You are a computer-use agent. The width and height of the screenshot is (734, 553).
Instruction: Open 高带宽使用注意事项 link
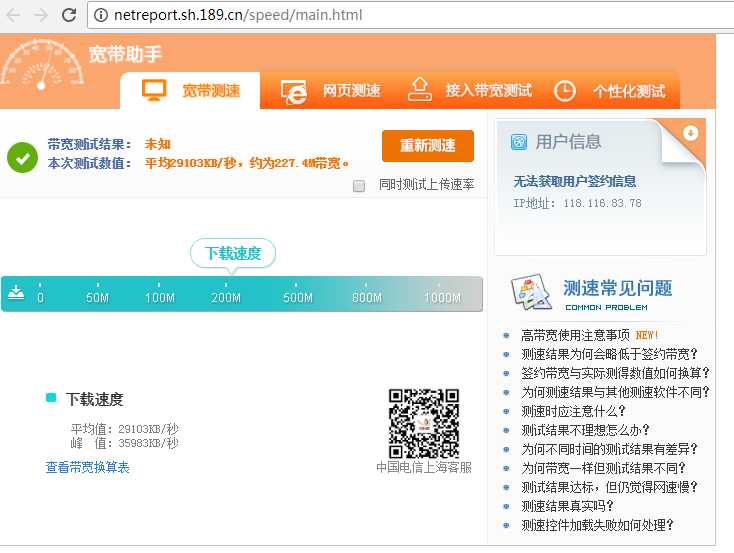tap(575, 335)
